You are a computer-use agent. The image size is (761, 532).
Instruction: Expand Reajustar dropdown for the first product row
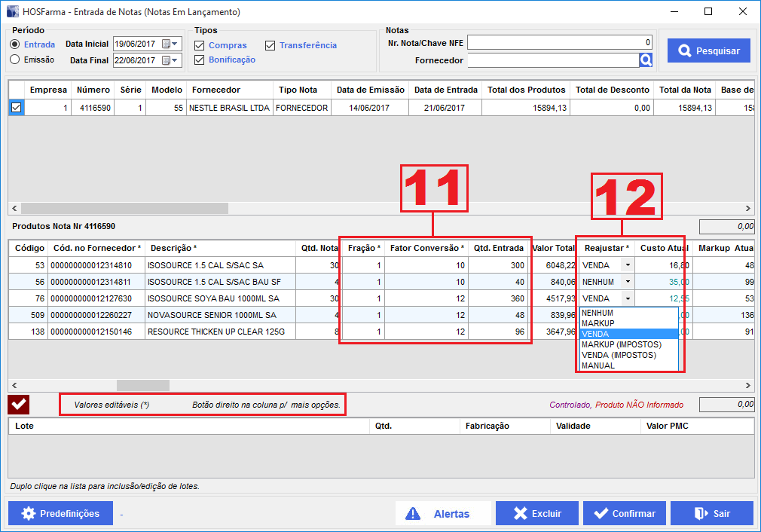[627, 265]
